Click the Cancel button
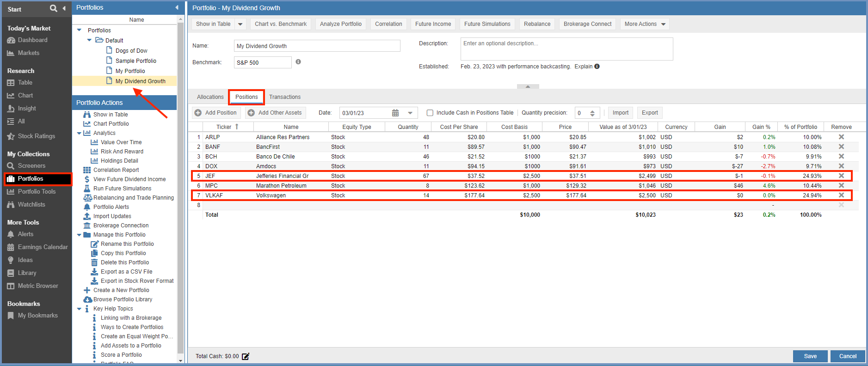Viewport: 868px width, 366px height. pyautogui.click(x=848, y=356)
